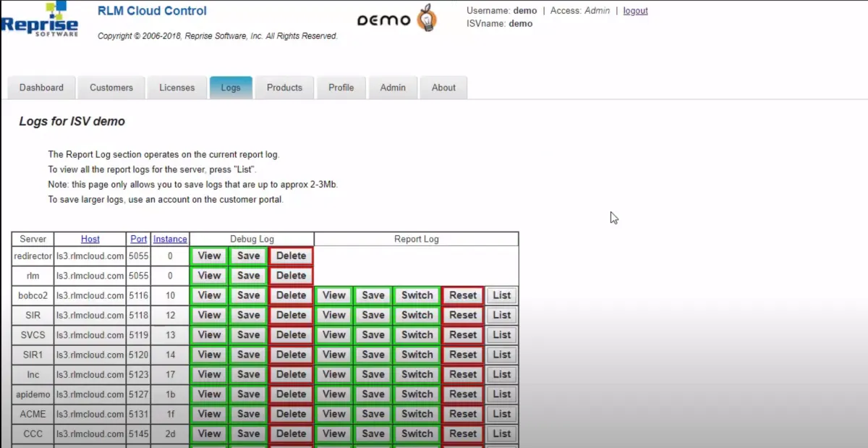View debug log for redirector server
Viewport: 868px width, 448px height.
pos(209,255)
